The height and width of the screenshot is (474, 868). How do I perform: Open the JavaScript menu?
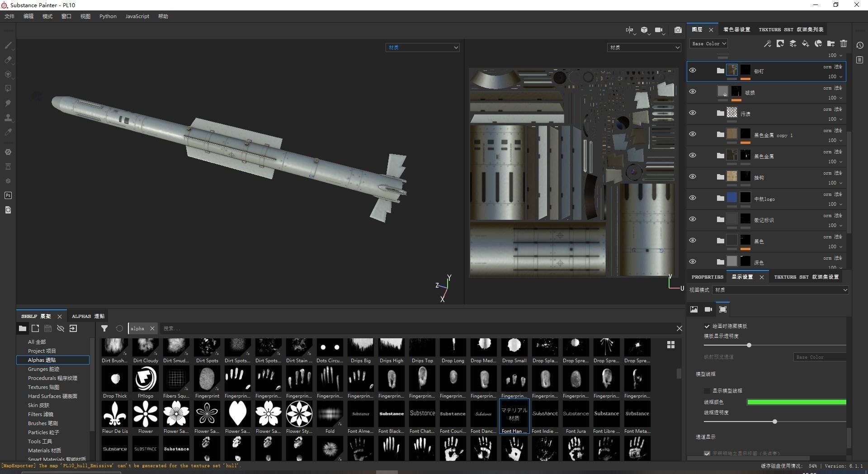coord(137,16)
